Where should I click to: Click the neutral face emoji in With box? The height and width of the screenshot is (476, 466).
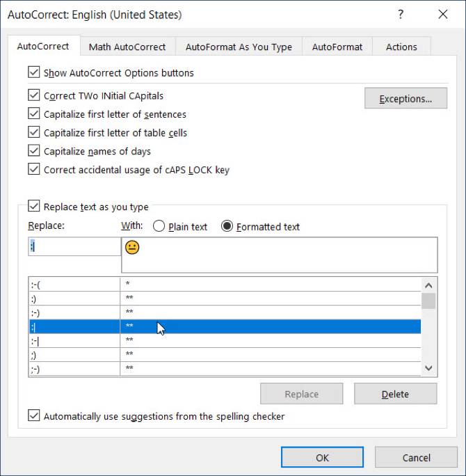point(132,248)
